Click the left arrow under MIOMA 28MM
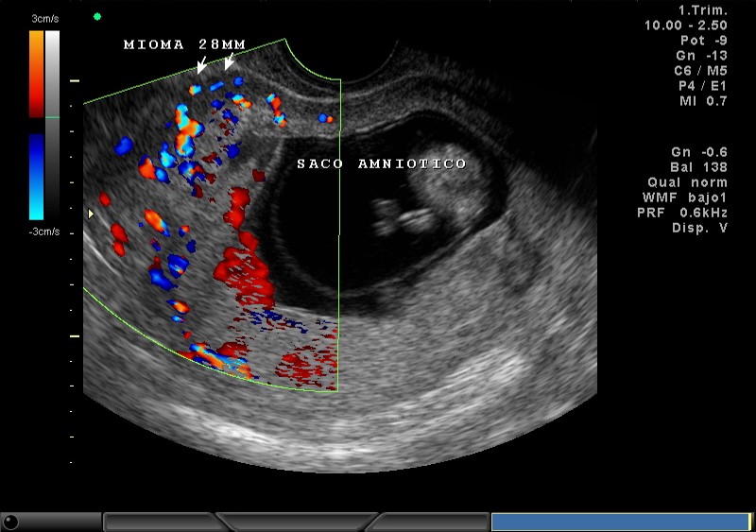The height and width of the screenshot is (532, 756). [x=200, y=64]
